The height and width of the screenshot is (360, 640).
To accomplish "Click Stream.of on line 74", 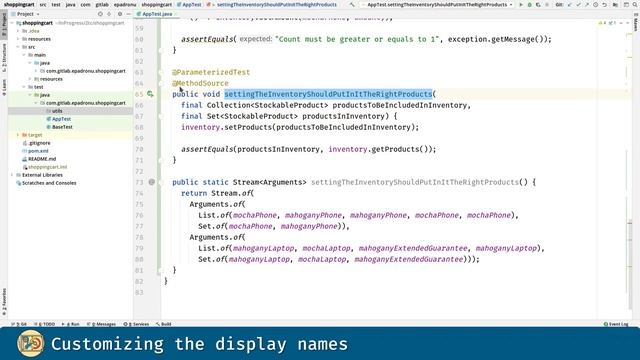I will [232, 193].
